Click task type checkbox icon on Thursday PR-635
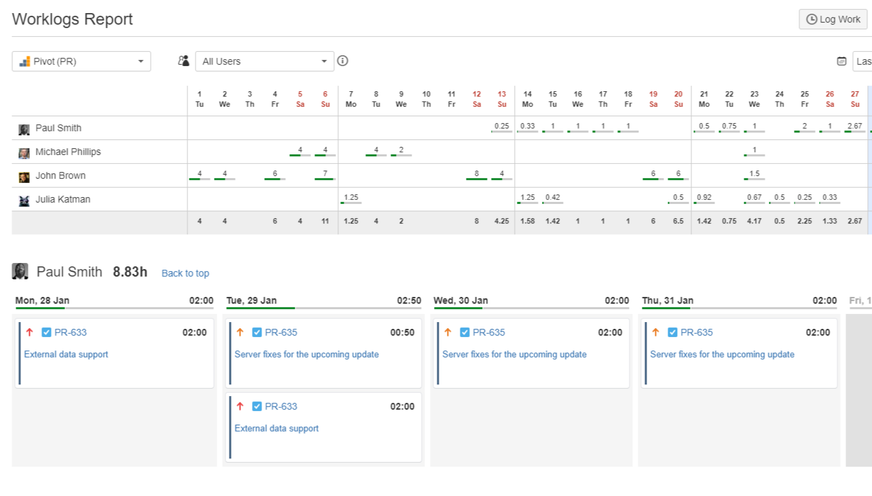The width and height of the screenshot is (872, 496). pos(673,333)
